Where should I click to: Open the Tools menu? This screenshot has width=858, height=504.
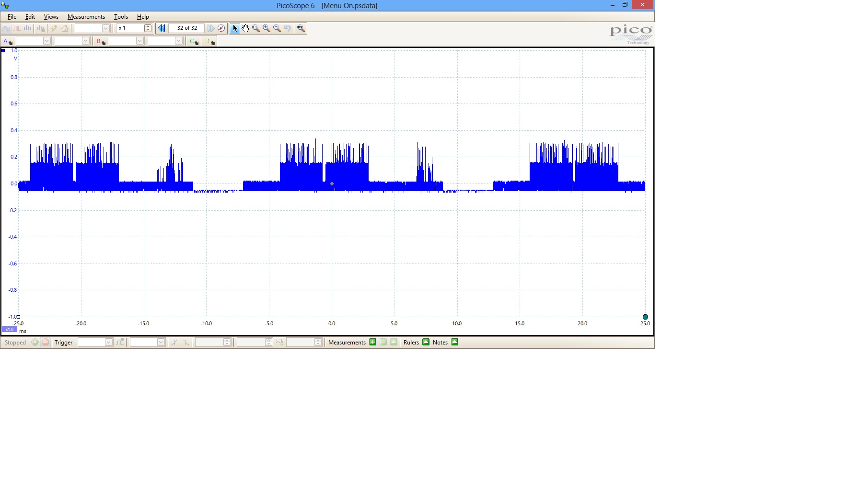[121, 17]
